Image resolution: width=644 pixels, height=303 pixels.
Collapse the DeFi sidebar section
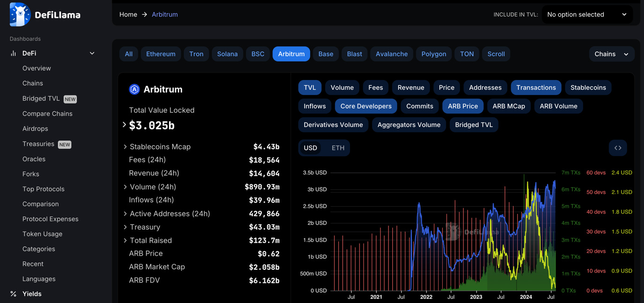pyautogui.click(x=92, y=53)
